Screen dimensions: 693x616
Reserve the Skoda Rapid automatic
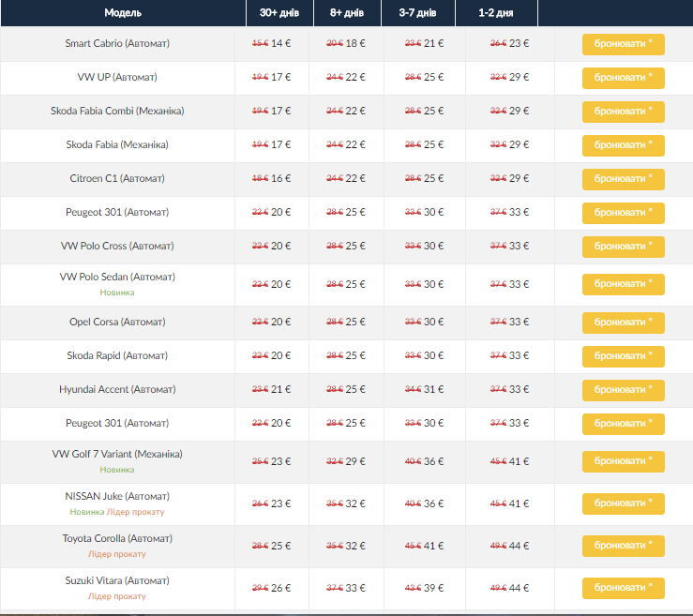623,356
